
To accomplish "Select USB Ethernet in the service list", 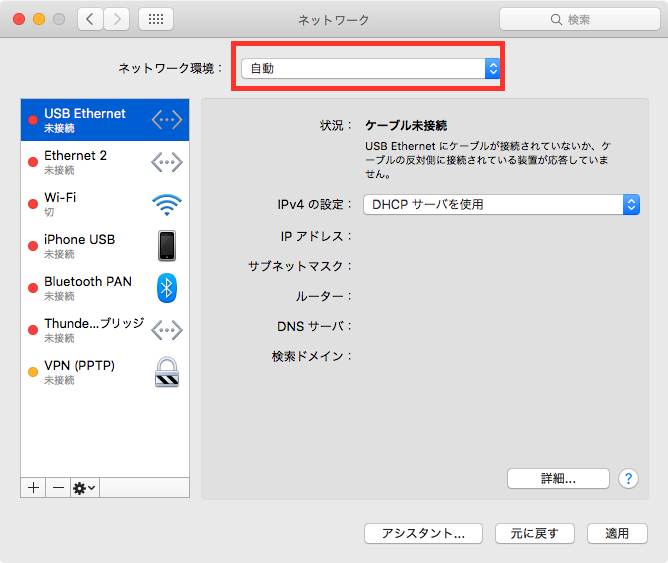I will click(105, 120).
